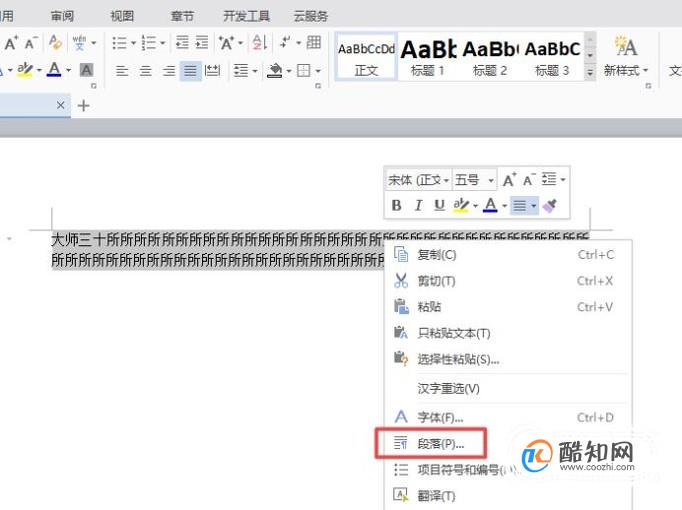This screenshot has height=510, width=682.
Task: Open the styles pane dialog launcher
Action: click(x=648, y=86)
